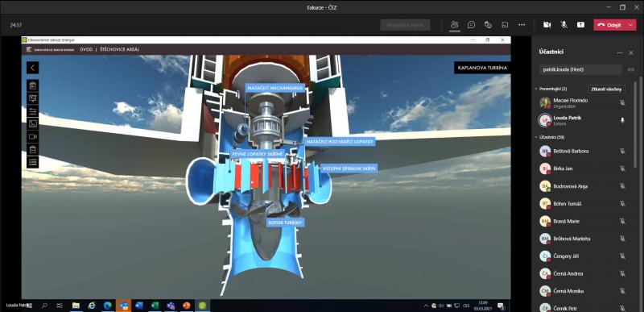The width and height of the screenshot is (644, 312).
Task: Click the back arrow in the presentation
Action: coord(32,68)
